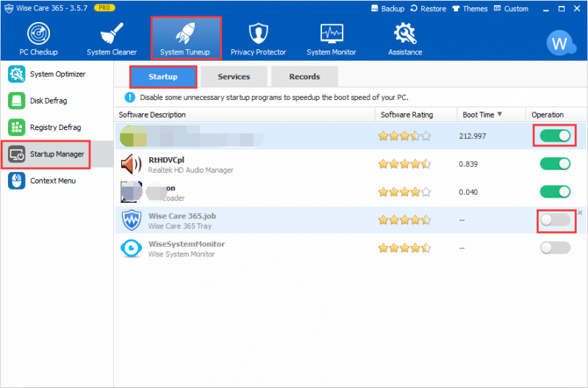Toggle off the 0.040 boot time entry

555,192
